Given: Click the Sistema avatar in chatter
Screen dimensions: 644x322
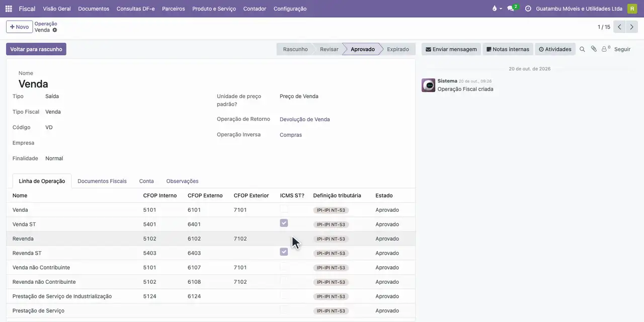Looking at the screenshot, I should point(429,85).
